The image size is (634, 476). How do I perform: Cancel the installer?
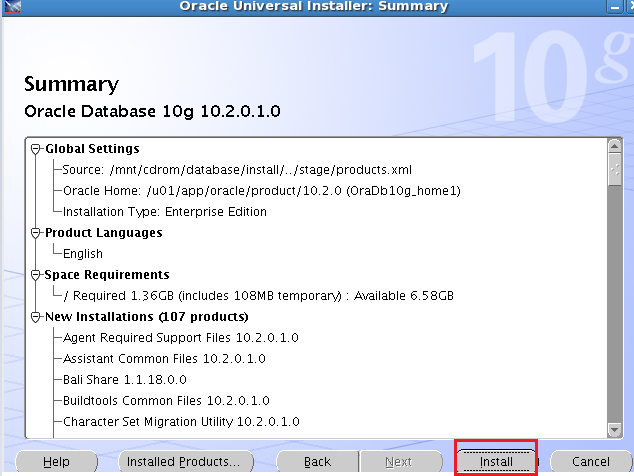591,461
